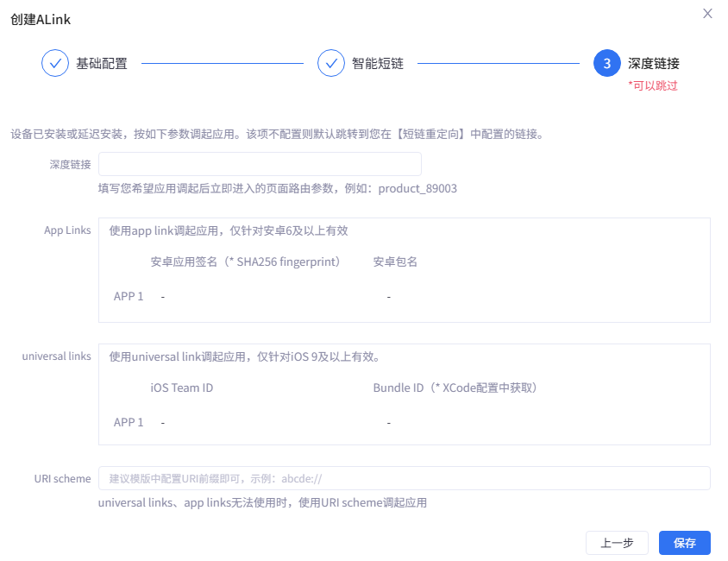Focus the 深度链接 input field
This screenshot has width=728, height=561.
(x=260, y=164)
